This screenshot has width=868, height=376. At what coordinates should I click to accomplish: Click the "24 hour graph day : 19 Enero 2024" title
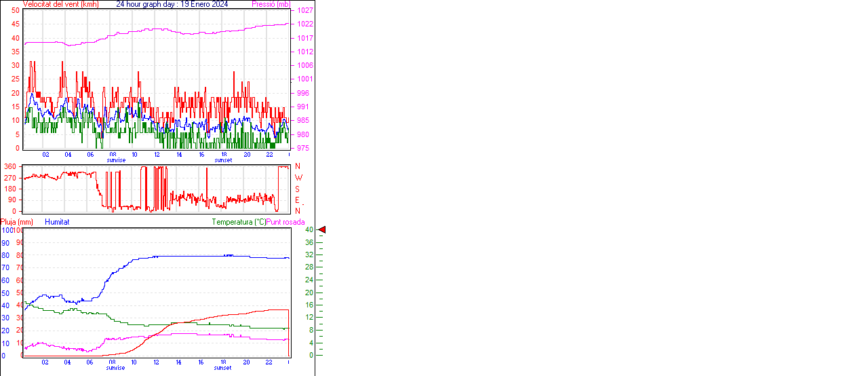point(172,4)
